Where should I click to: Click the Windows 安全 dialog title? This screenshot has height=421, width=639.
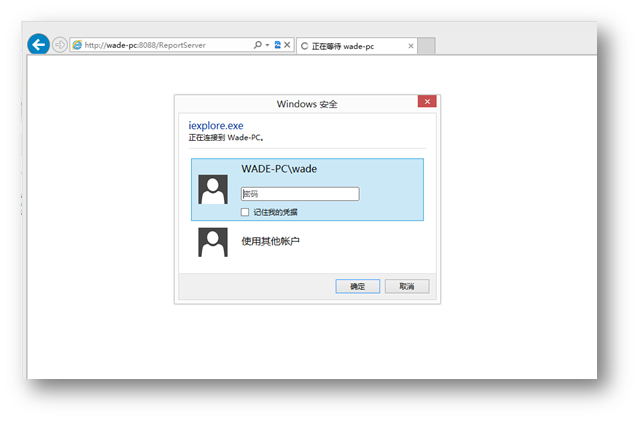(307, 104)
